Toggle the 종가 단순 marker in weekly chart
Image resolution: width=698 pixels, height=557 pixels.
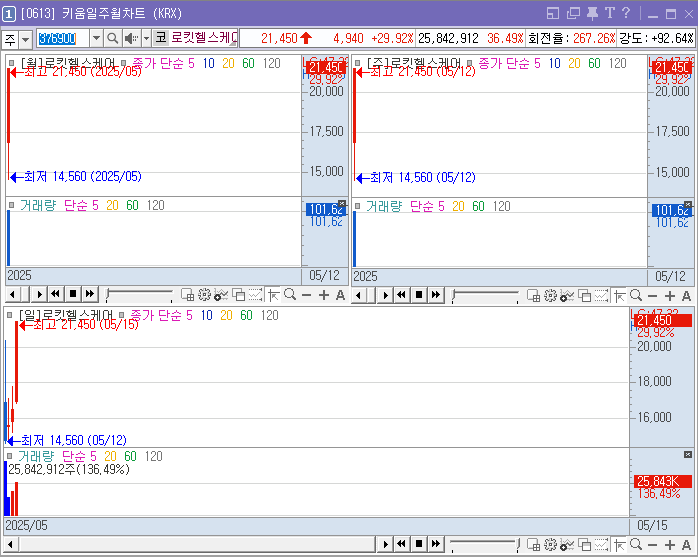tap(470, 64)
